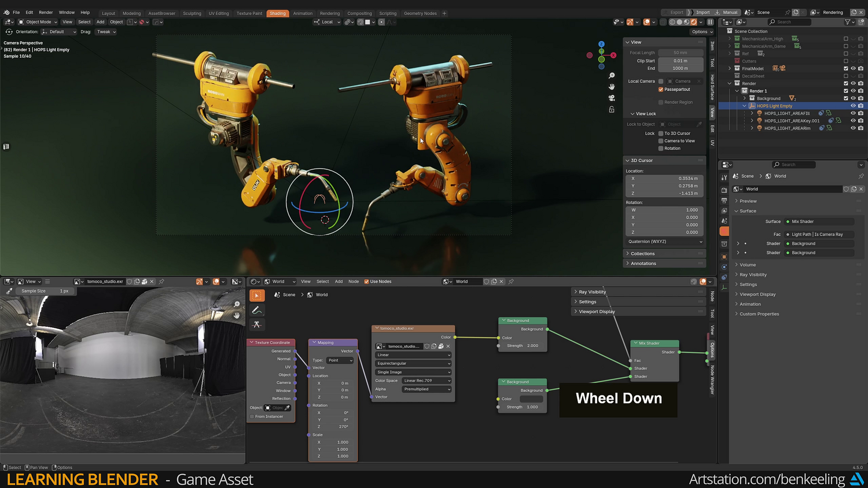Expand the Collections panel in sidebar

tap(665, 254)
